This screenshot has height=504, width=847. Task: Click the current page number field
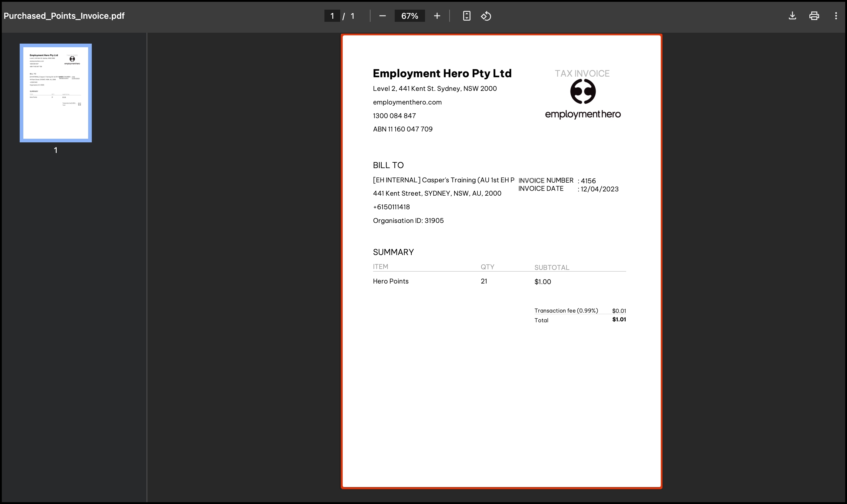click(332, 16)
